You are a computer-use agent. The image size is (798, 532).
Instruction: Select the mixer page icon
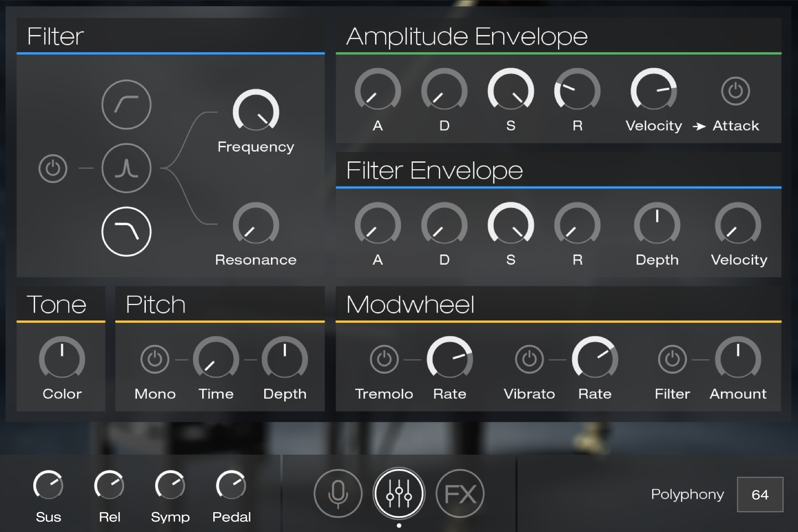[x=399, y=493]
